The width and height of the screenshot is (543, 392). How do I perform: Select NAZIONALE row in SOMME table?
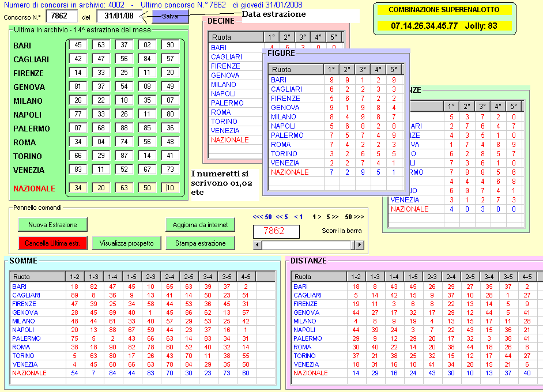pos(142,373)
